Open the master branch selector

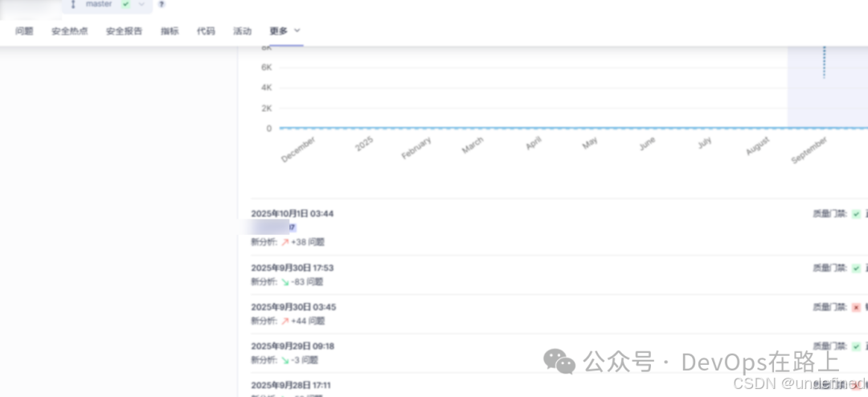(108, 5)
